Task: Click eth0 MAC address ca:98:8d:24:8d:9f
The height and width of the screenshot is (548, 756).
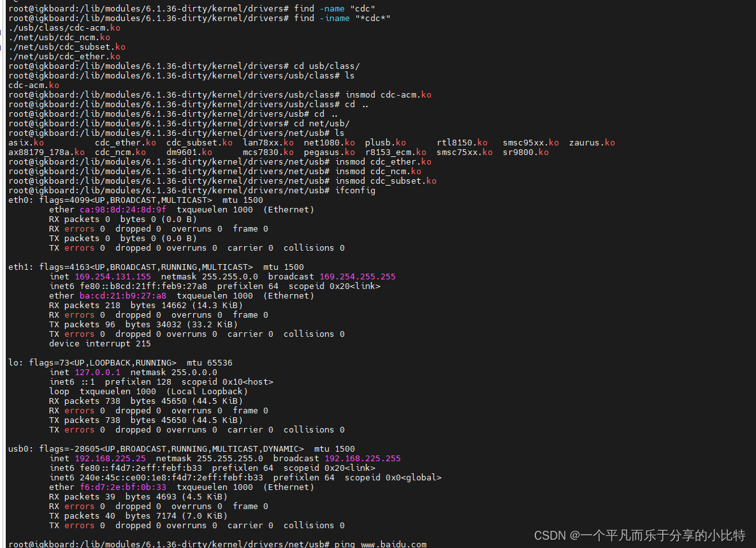Action: [x=123, y=210]
